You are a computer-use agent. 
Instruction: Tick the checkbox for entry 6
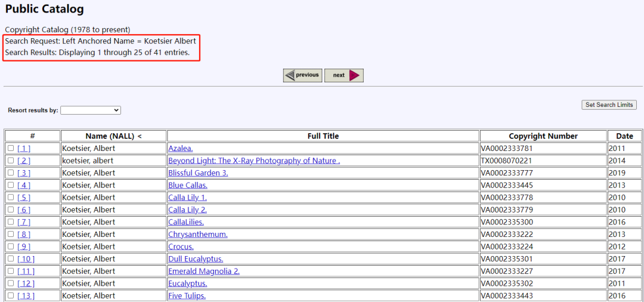pos(11,210)
